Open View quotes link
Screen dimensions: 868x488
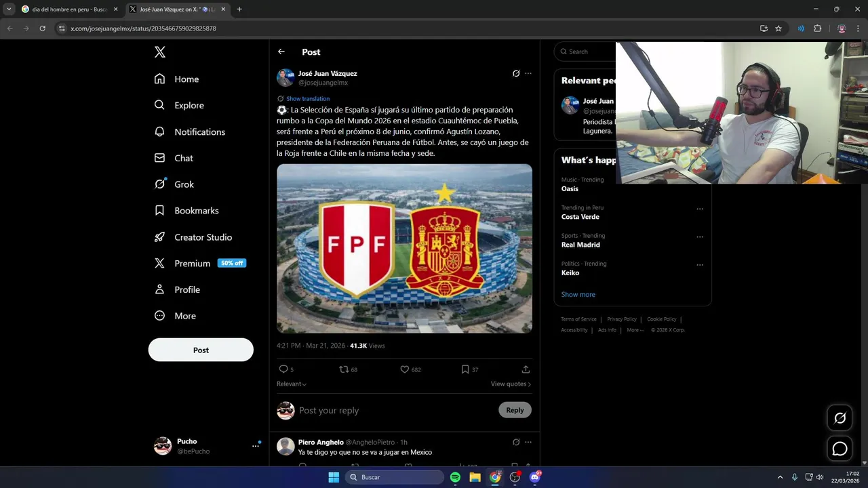click(x=511, y=384)
